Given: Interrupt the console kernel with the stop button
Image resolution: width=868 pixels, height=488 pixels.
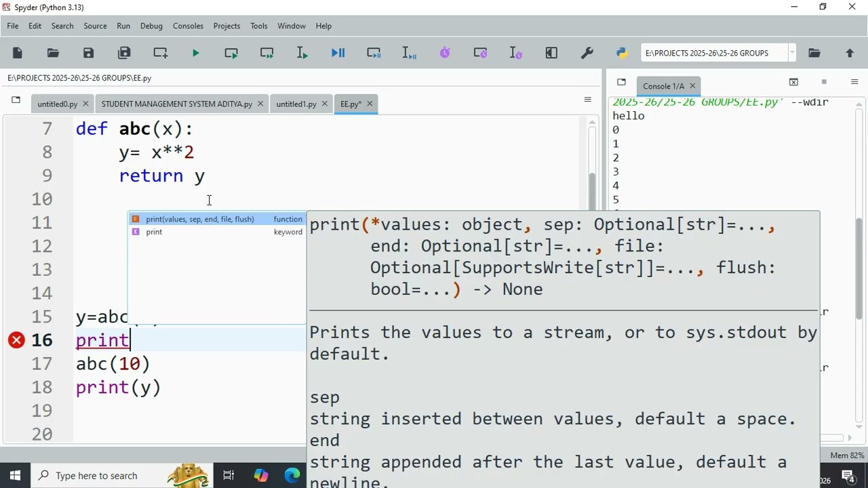Looking at the screenshot, I should point(824,83).
